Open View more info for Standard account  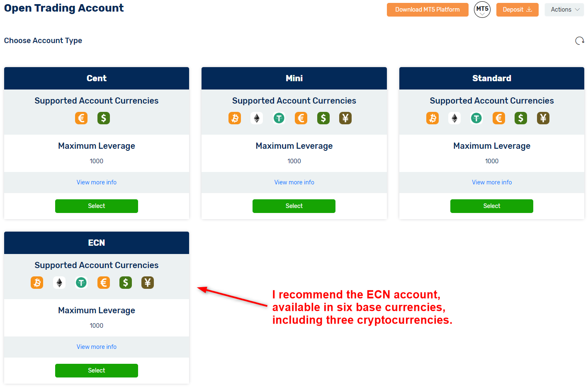(x=492, y=182)
